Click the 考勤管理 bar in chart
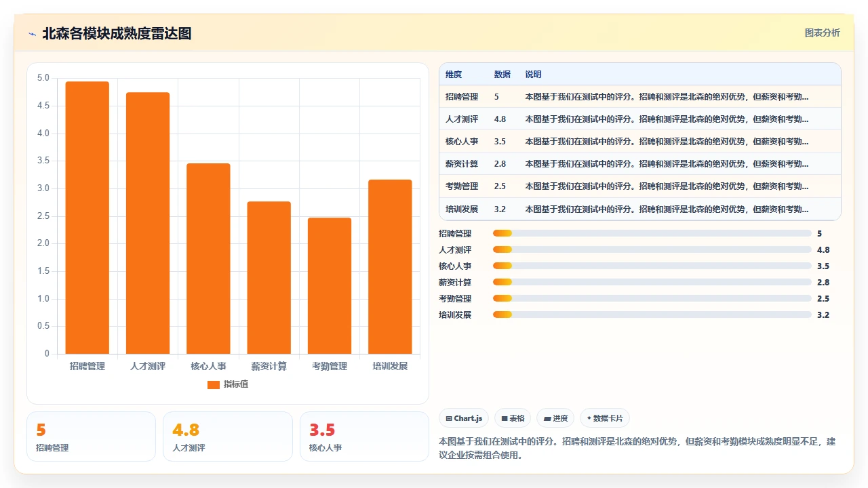868x488 pixels. click(x=330, y=285)
